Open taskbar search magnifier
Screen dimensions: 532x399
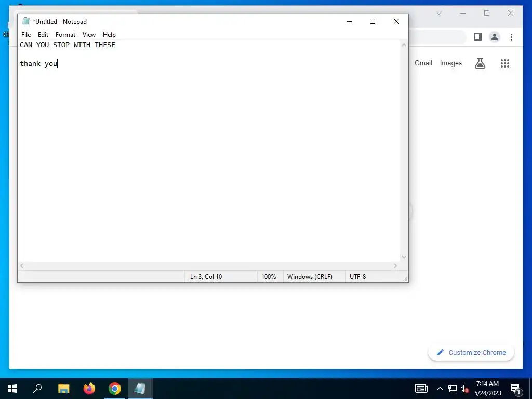[x=37, y=389]
